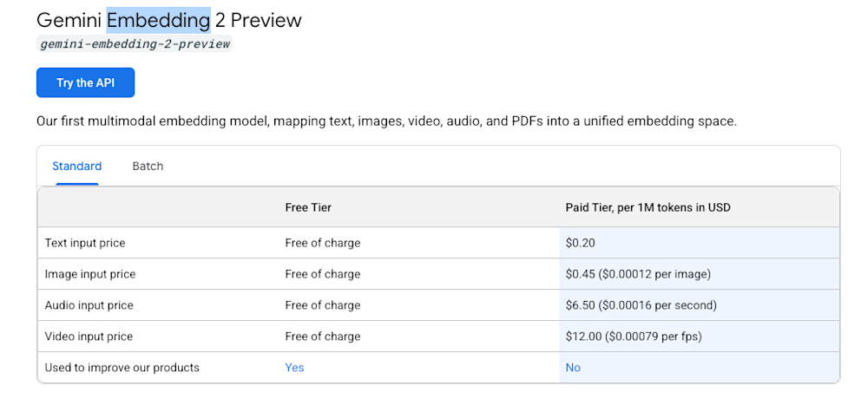Click Free of charge in Text input row
This screenshot has width=868, height=412.
(323, 243)
